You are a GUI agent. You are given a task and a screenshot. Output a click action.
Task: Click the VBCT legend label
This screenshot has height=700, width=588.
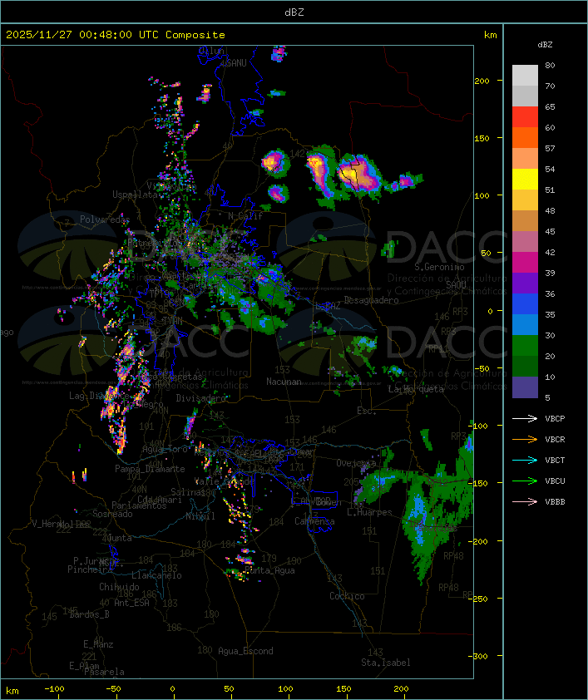(555, 461)
